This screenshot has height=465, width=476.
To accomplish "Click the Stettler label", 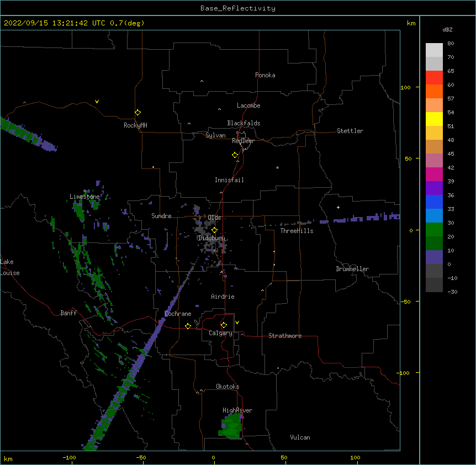I will (x=350, y=131).
